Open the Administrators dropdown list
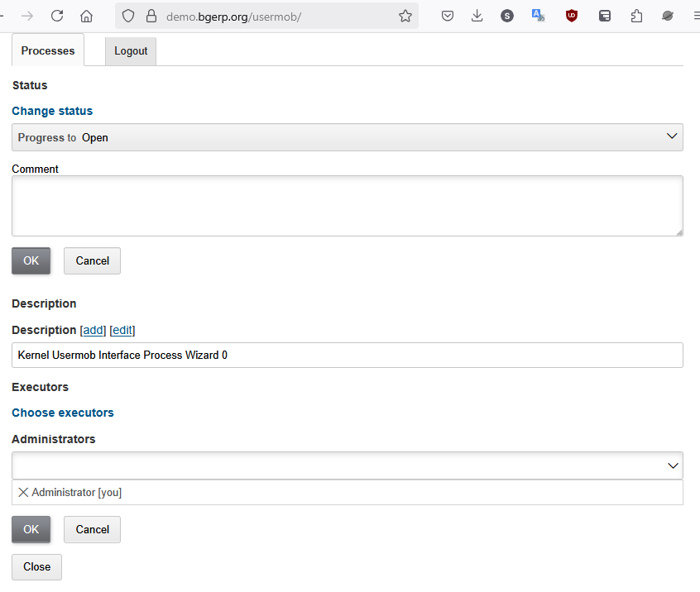 pos(348,465)
